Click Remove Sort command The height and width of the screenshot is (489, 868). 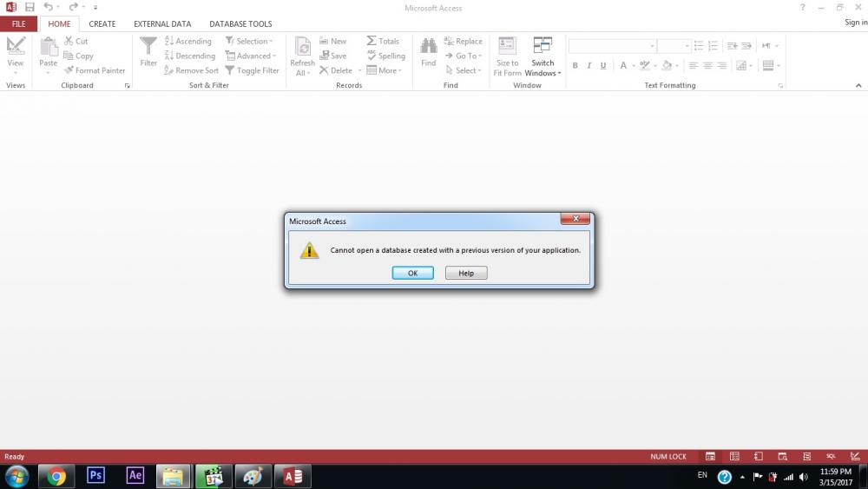click(x=192, y=70)
